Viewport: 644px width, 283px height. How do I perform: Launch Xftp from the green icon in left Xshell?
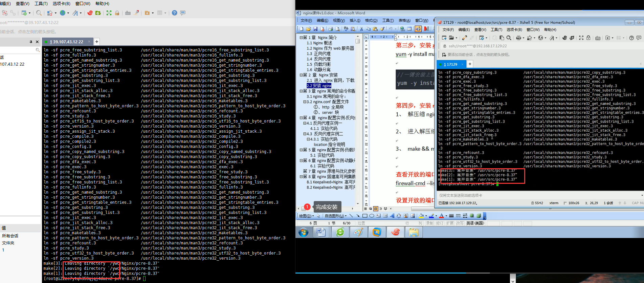tap(98, 13)
